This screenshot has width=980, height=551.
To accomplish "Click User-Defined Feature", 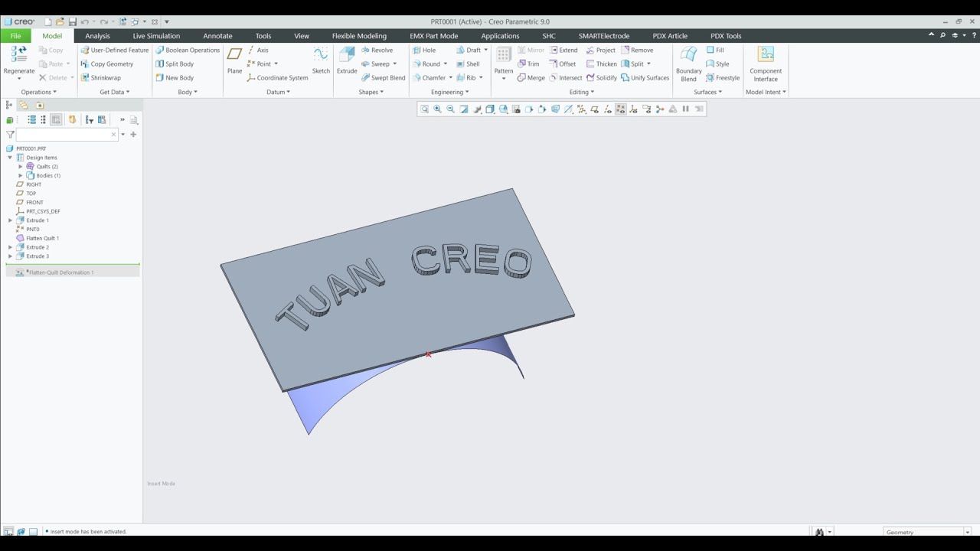I will pos(114,50).
